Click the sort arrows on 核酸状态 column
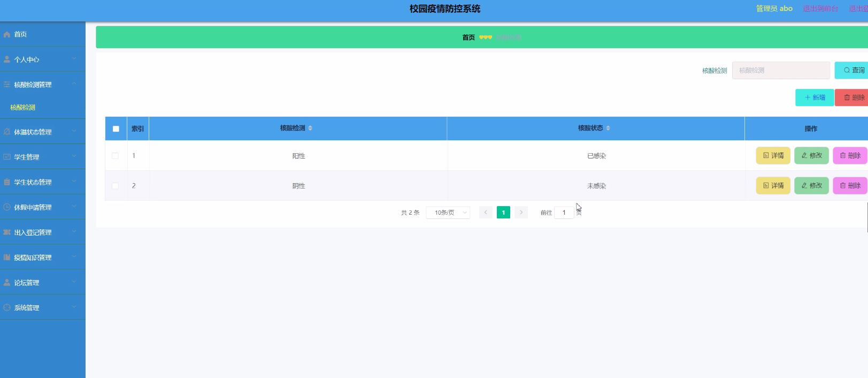Screen dimensions: 868x378 pos(608,128)
